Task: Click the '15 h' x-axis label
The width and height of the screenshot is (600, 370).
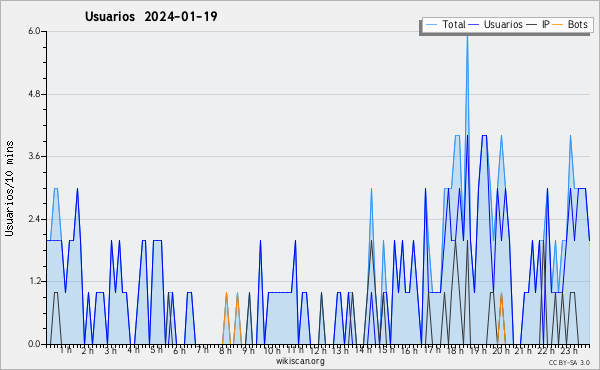Action: pyautogui.click(x=386, y=350)
